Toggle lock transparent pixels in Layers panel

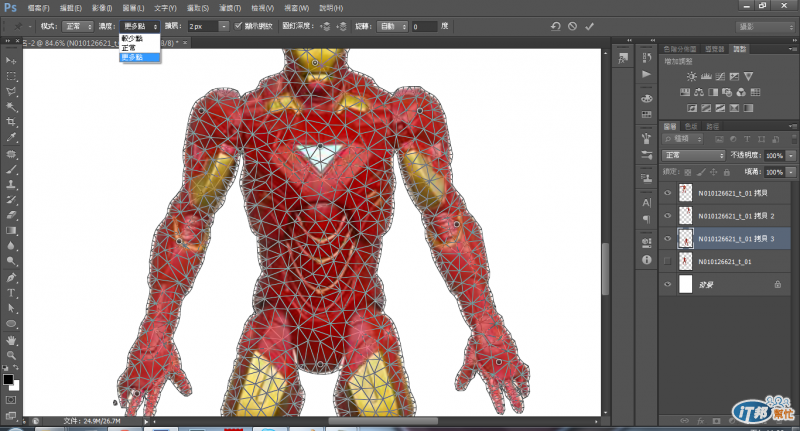(x=688, y=172)
